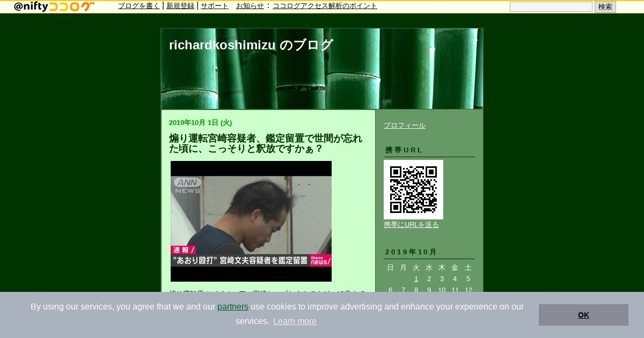Open the 新規登録 link
Image resolution: width=644 pixels, height=338 pixels.
click(x=180, y=6)
